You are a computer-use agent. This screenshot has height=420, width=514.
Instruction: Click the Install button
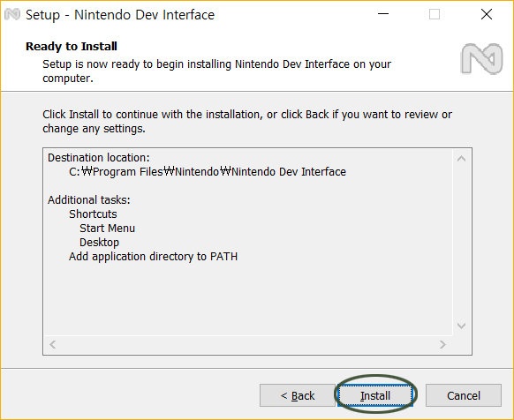[x=375, y=395]
